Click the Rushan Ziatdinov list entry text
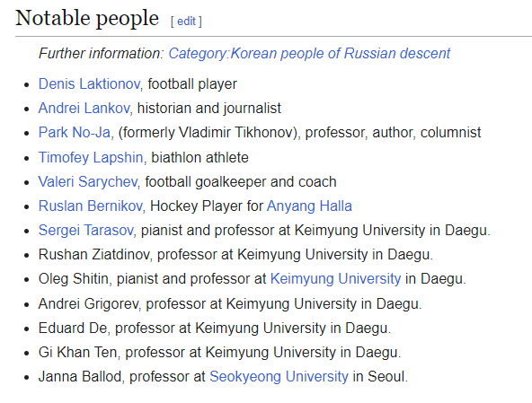The image size is (532, 403). pyautogui.click(x=235, y=255)
